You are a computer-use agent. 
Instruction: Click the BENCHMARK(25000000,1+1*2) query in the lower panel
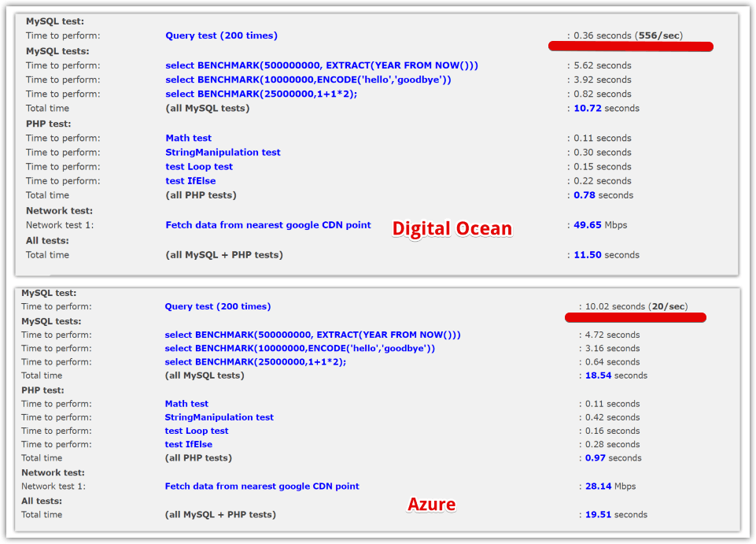tap(256, 362)
